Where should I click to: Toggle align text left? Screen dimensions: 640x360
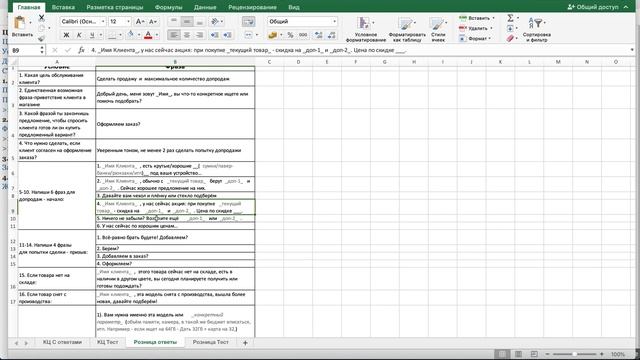(x=174, y=35)
